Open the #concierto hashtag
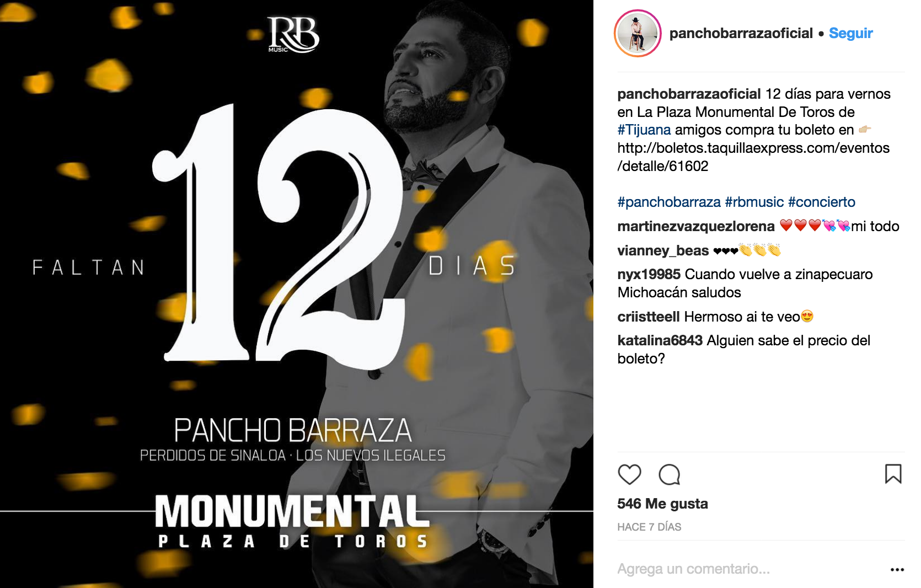The image size is (921, 588). (x=822, y=202)
